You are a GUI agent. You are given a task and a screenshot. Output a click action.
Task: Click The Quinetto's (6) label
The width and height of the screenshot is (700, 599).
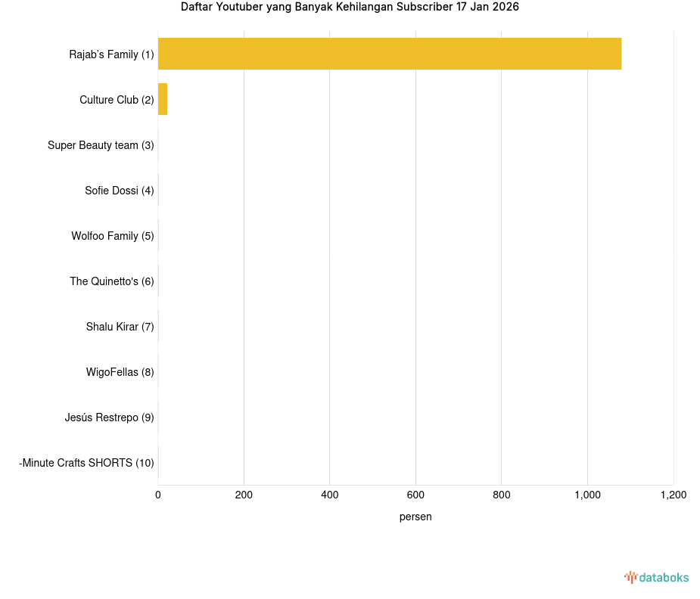point(112,281)
